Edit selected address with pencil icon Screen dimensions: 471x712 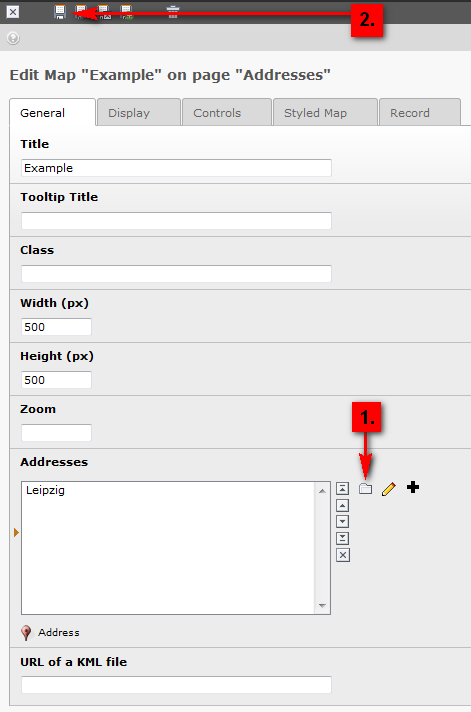pyautogui.click(x=389, y=489)
